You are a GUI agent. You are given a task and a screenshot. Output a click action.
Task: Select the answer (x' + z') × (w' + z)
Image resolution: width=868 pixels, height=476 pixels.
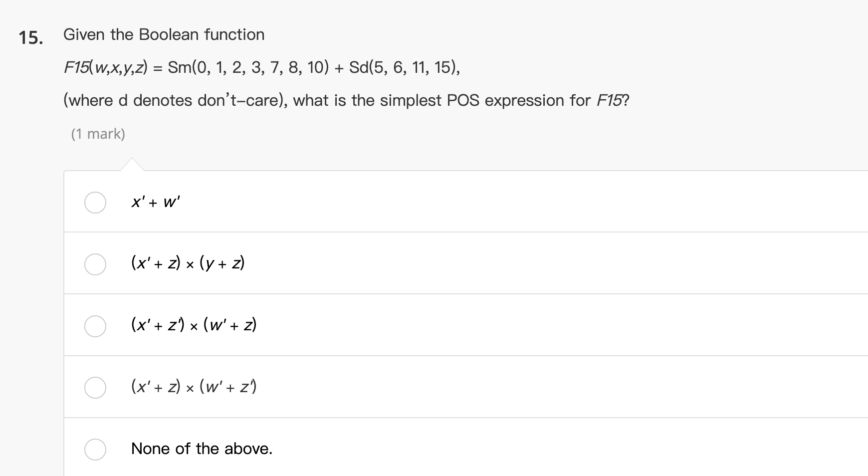pyautogui.click(x=95, y=327)
